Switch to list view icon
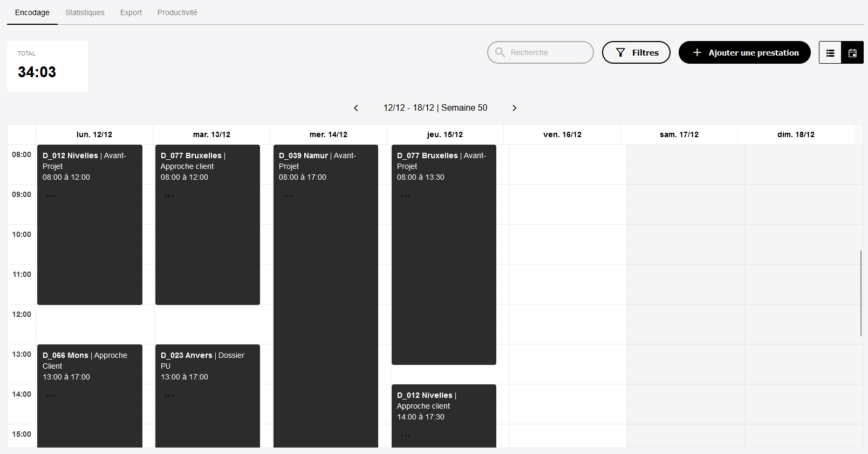Screen dimensions: 868x454 point(830,53)
